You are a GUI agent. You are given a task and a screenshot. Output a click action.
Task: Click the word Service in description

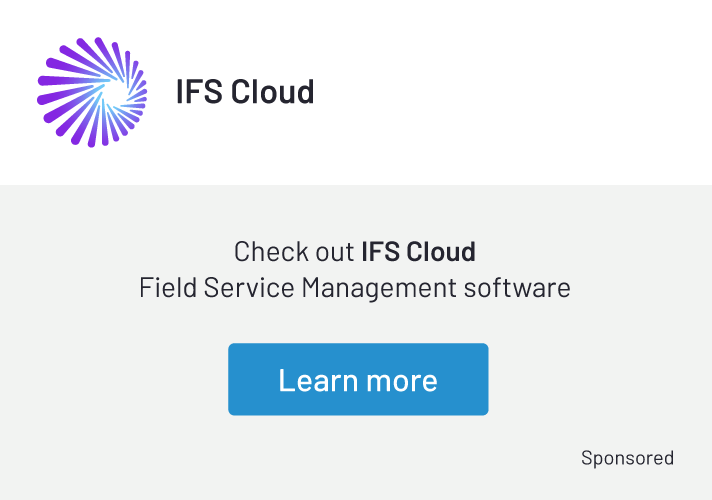coord(249,289)
